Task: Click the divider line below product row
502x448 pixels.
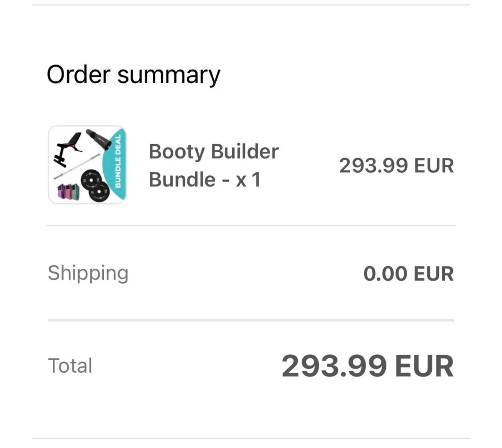Action: click(x=251, y=225)
